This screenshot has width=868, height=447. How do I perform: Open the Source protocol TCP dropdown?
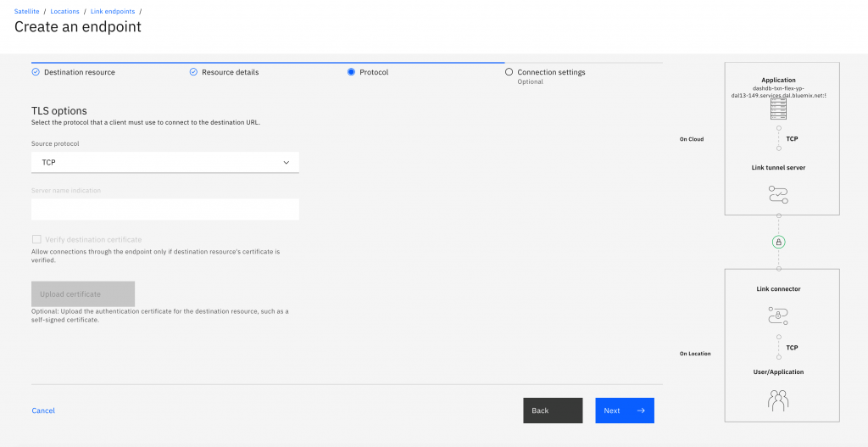point(165,162)
